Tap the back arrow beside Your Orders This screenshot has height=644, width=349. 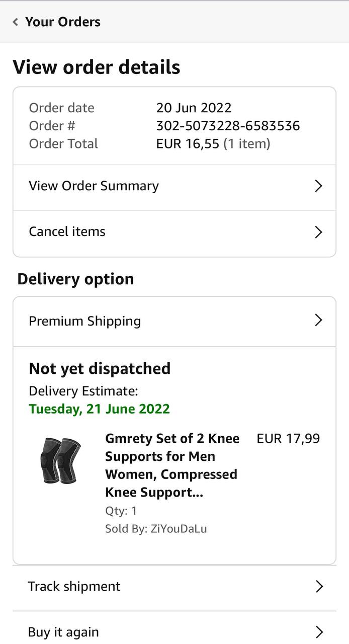16,22
